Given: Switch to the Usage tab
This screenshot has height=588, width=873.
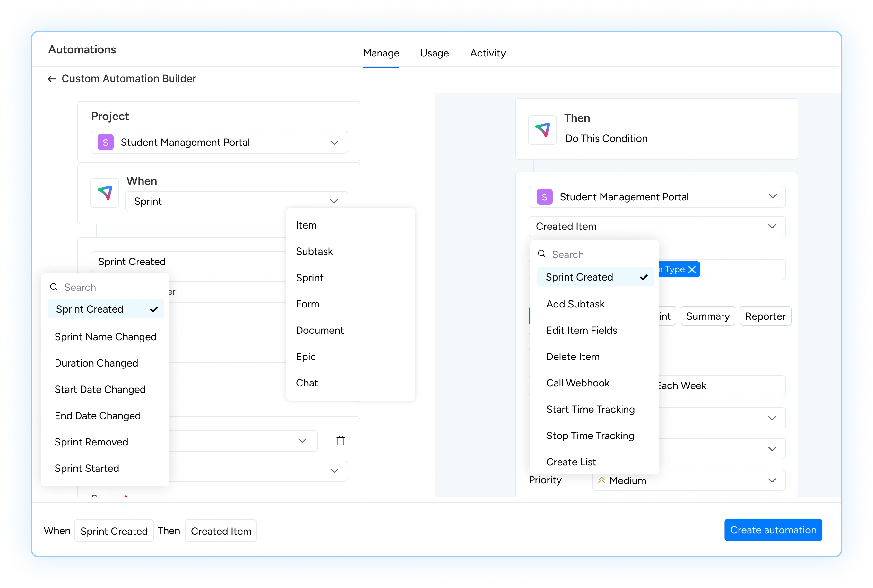Looking at the screenshot, I should tap(434, 53).
